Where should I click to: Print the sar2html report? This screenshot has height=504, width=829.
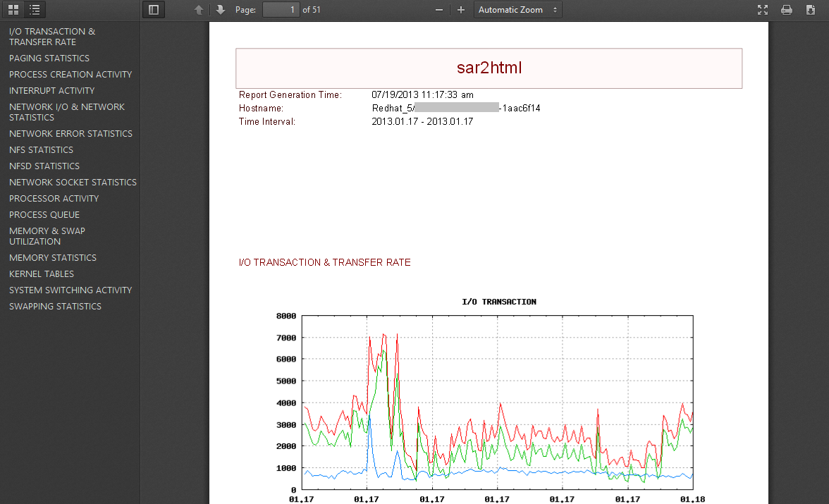786,9
